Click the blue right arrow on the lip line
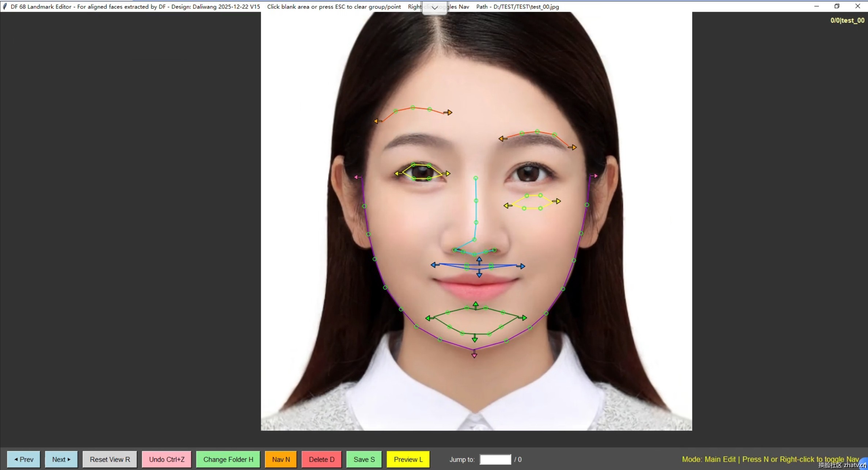Screen dimensions: 868x470 (522, 266)
